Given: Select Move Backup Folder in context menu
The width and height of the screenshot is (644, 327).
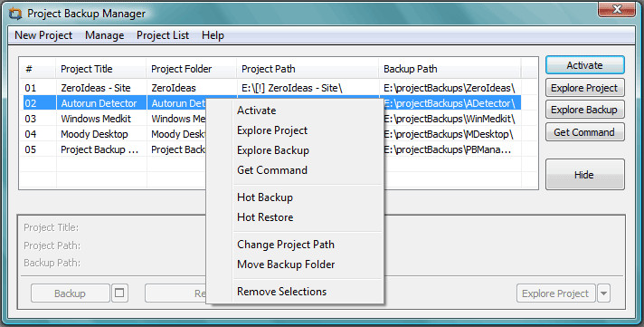Looking at the screenshot, I should [x=286, y=264].
